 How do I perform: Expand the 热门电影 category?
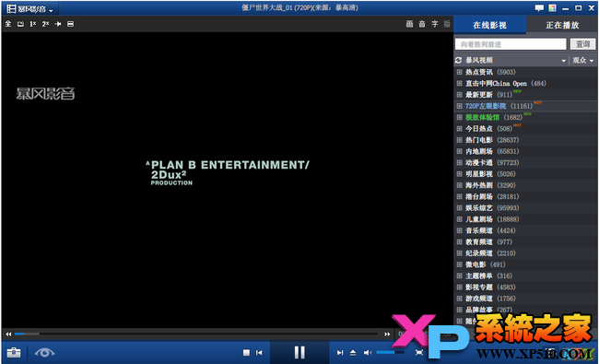tap(459, 140)
